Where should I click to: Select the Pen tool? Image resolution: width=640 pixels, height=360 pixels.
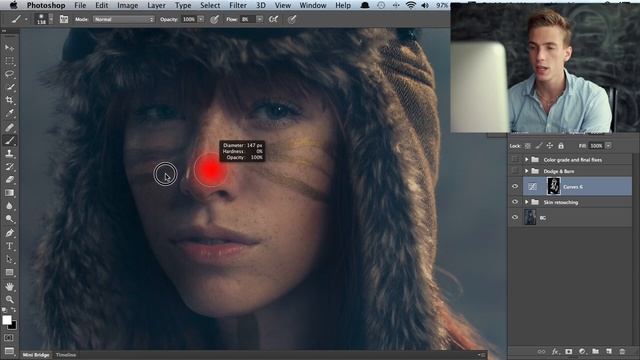(x=9, y=233)
